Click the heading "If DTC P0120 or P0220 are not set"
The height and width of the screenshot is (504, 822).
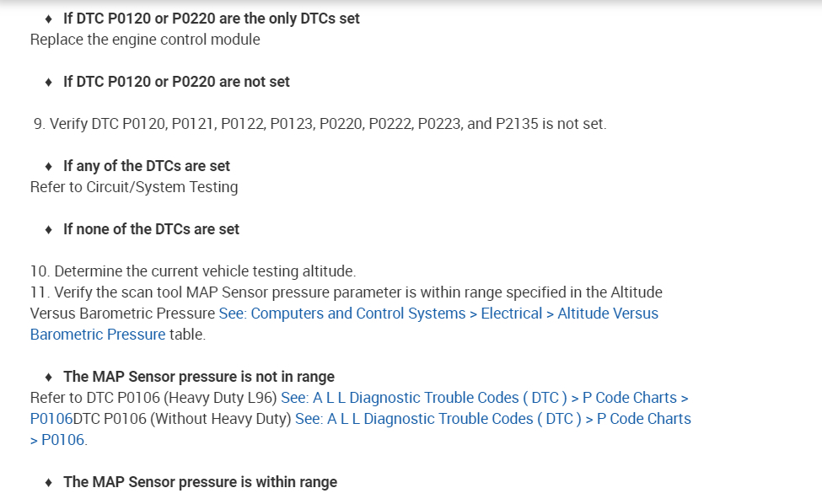pyautogui.click(x=176, y=82)
